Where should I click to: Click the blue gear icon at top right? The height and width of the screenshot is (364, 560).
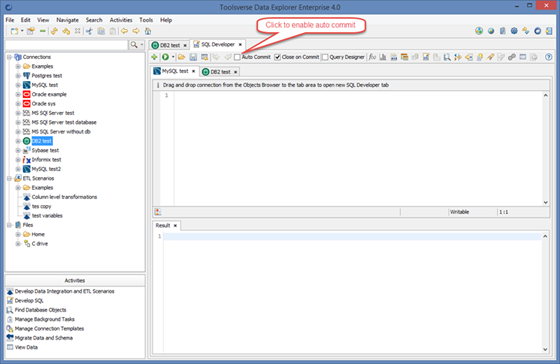coord(514,31)
